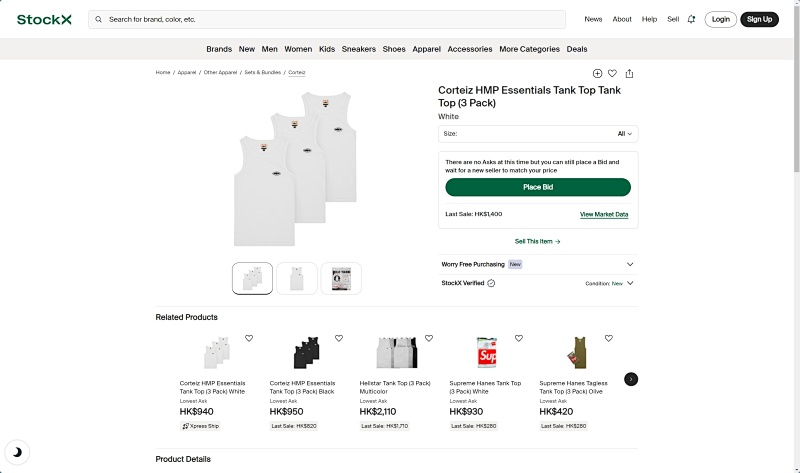The image size is (800, 473).
Task: Open the Sneakers menu
Action: (359, 49)
